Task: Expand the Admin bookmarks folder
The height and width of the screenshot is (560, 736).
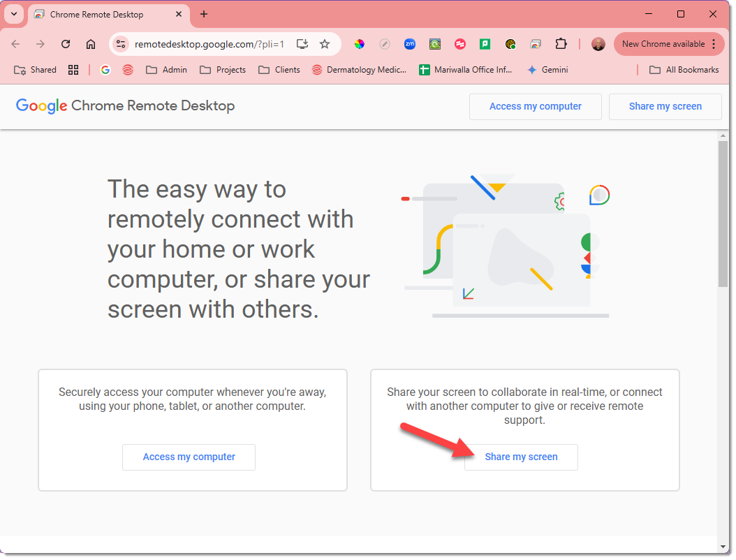Action: pos(167,70)
